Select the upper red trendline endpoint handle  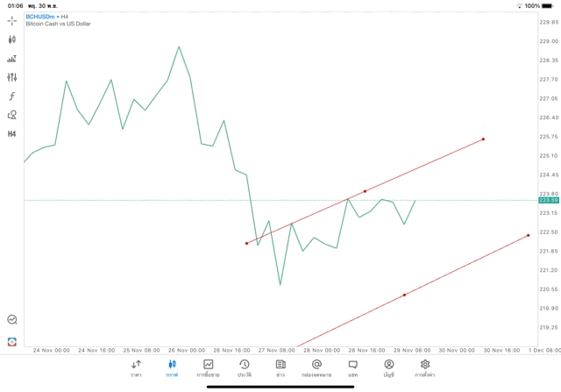point(483,139)
